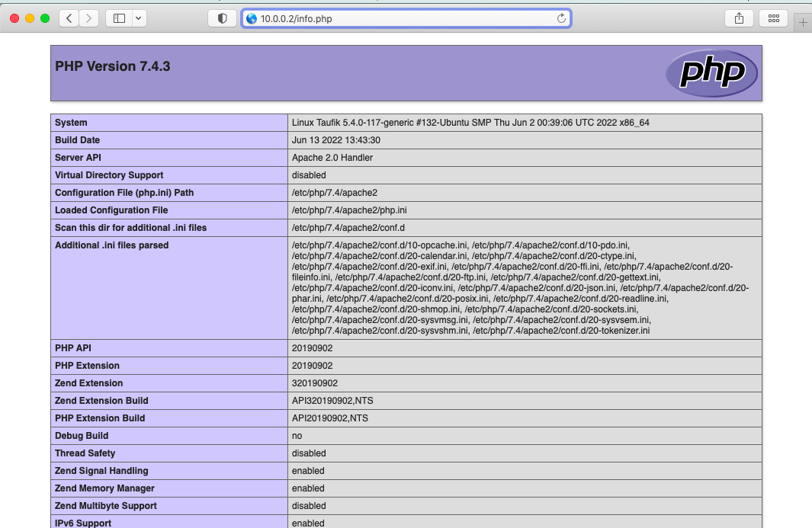The image size is (812, 528).
Task: Select the API20190902,NTS value
Action: (x=330, y=419)
